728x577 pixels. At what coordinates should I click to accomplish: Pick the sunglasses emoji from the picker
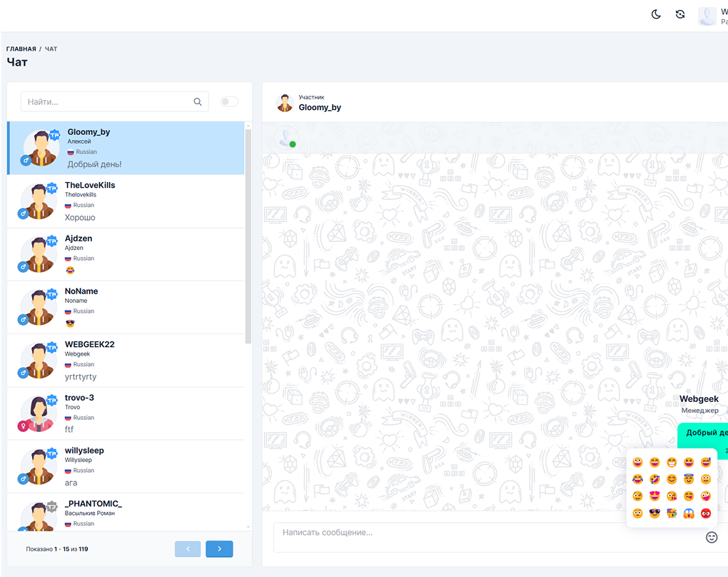pyautogui.click(x=654, y=513)
